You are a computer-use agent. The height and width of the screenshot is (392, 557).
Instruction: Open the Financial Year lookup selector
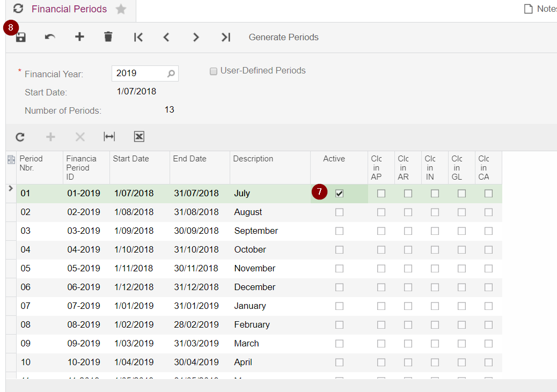pos(171,73)
